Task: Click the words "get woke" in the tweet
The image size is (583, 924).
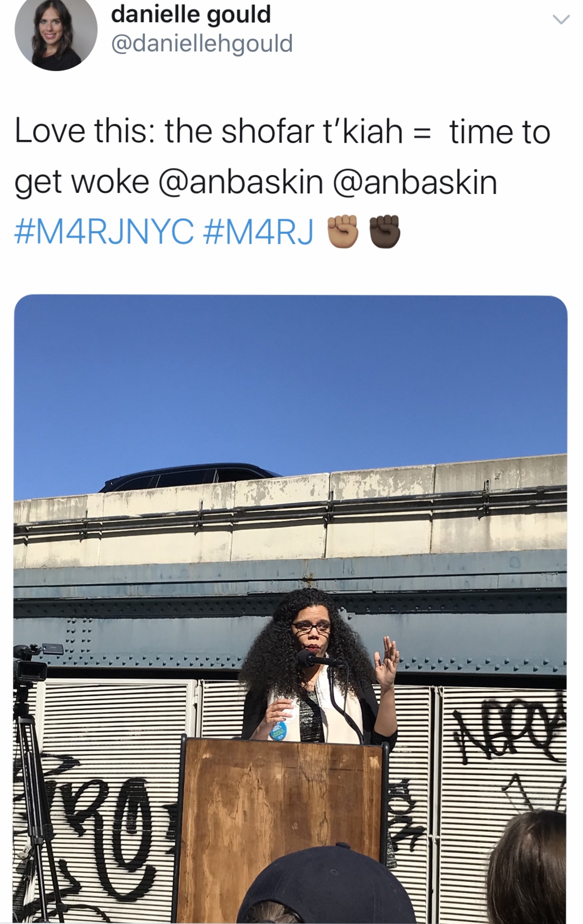Action: click(81, 182)
